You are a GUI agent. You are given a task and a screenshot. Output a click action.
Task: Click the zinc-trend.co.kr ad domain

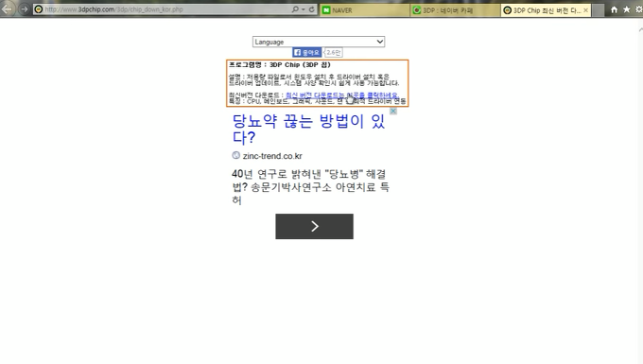tap(272, 156)
